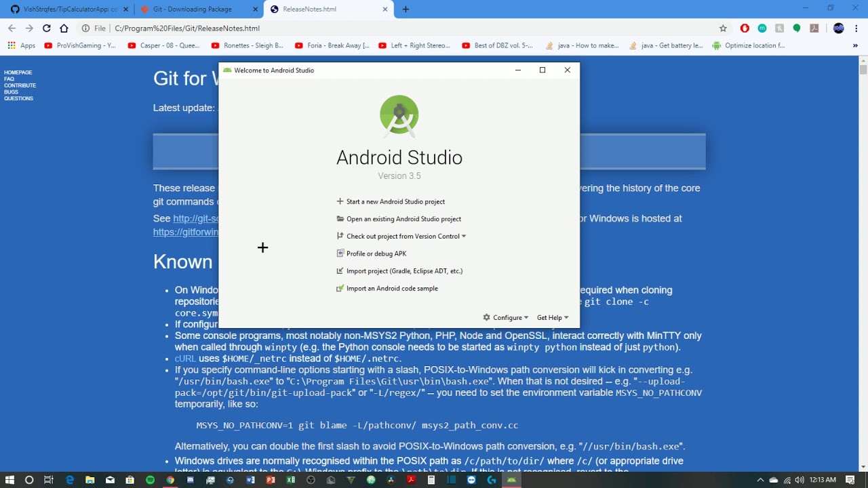
Task: Open the Apps bookmark shortcut
Action: [22, 45]
